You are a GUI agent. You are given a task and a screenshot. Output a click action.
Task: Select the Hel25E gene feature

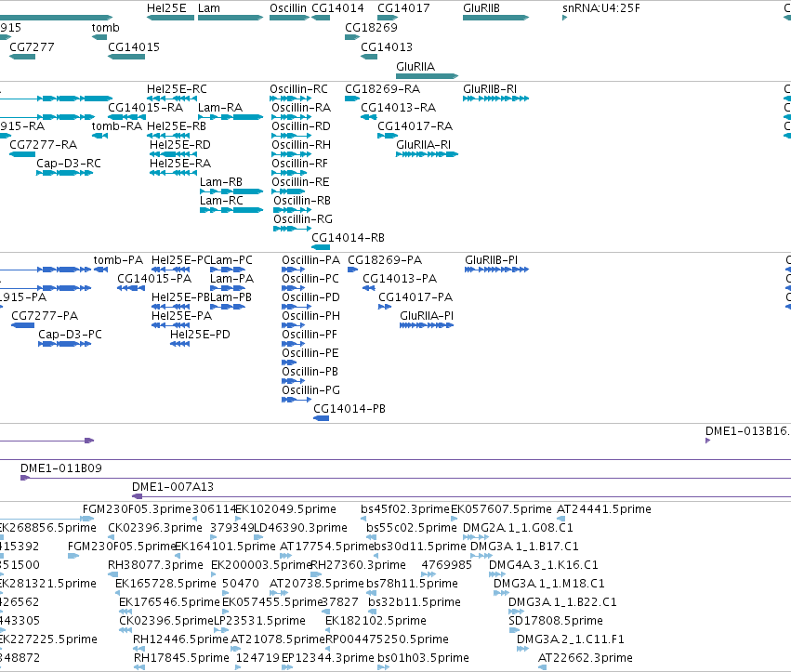170,18
